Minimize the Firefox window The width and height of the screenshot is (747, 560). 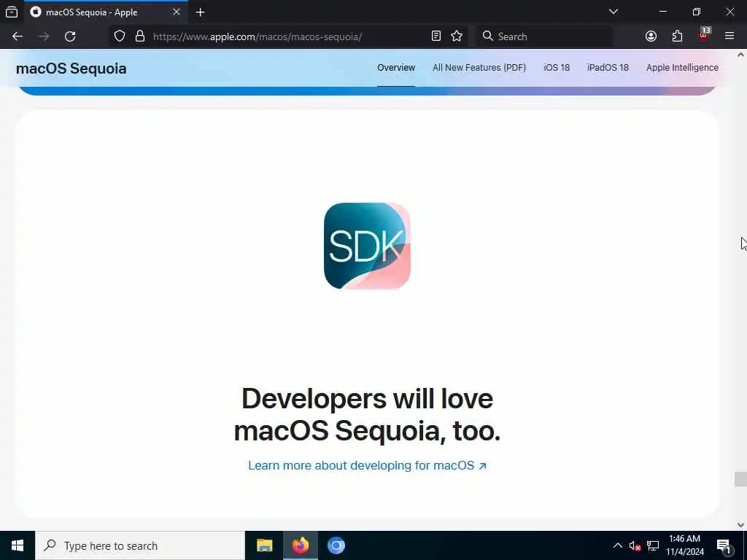(x=663, y=12)
